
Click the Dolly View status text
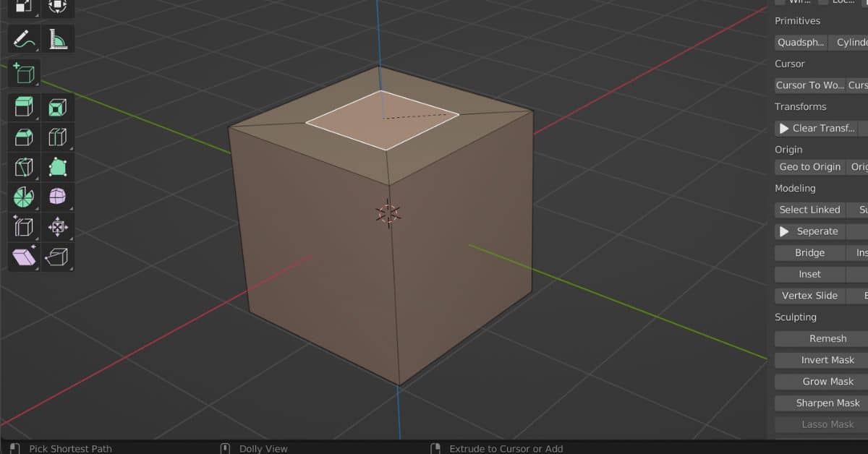click(263, 449)
